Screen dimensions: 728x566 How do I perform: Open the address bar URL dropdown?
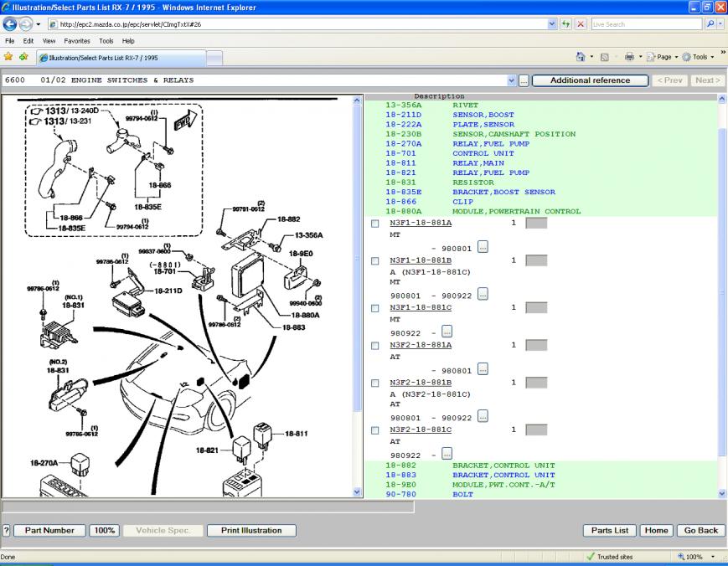pyautogui.click(x=552, y=24)
